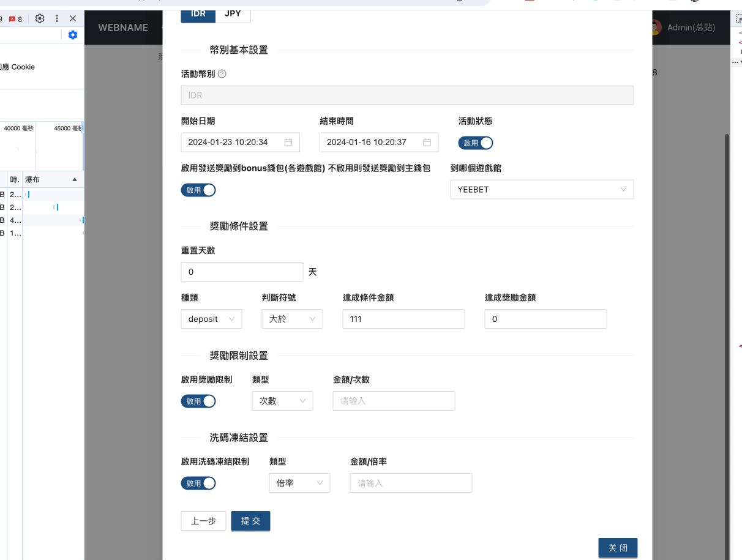
Task: Click the 瀑布 column sort arrow
Action: click(75, 180)
